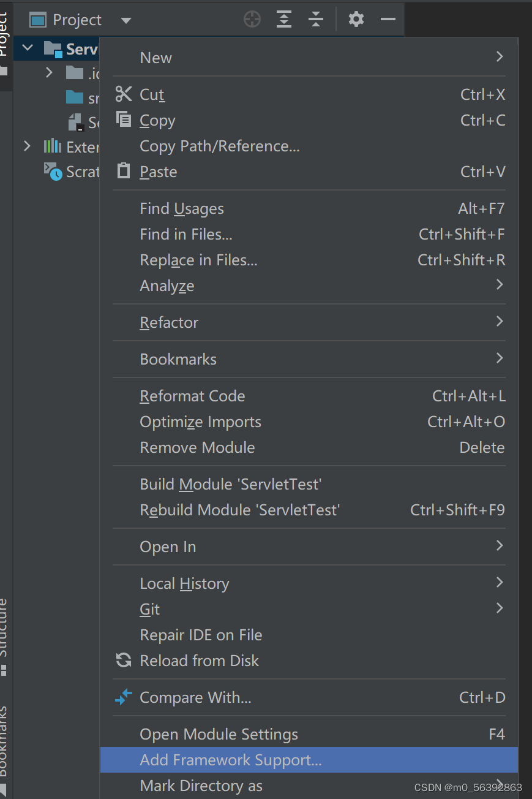Open the Project panel settings gear
532x799 pixels.
[x=356, y=20]
